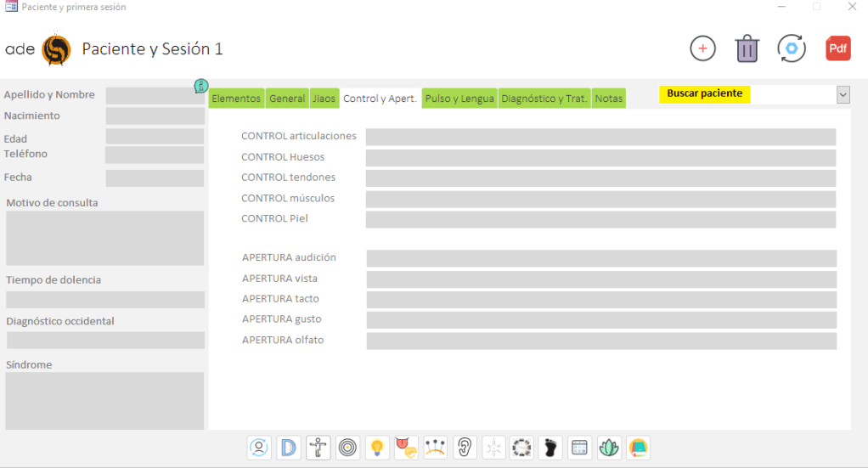Open the Pulso y Lengua tab

pos(459,99)
